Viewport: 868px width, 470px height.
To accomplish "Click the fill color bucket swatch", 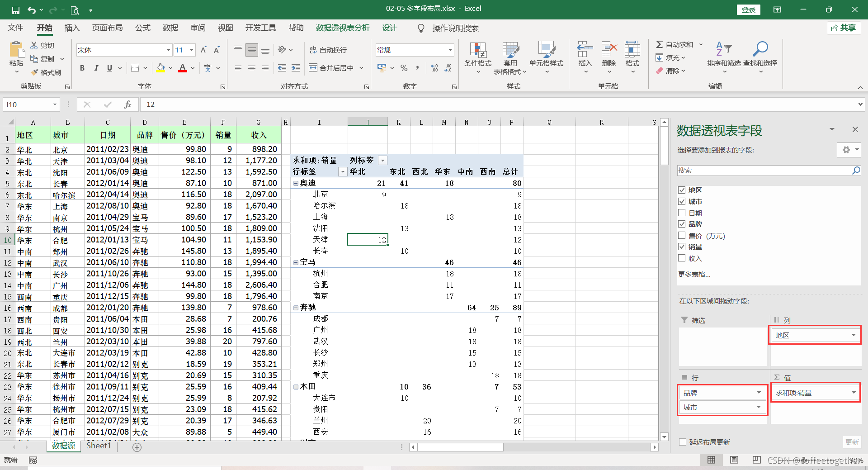I will point(161,68).
